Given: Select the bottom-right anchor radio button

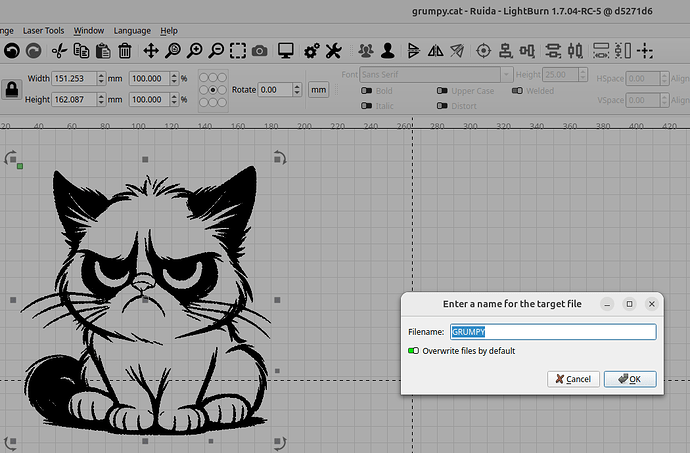Looking at the screenshot, I should tap(222, 102).
